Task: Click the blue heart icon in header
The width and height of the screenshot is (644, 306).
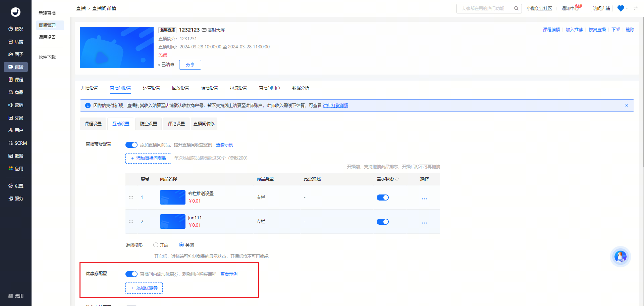Action: [621, 8]
